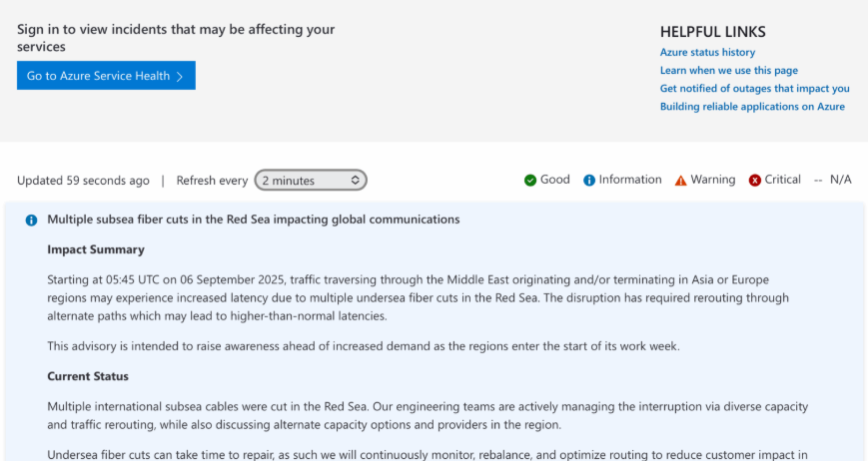
Task: Click the green Good status icon
Action: click(530, 181)
